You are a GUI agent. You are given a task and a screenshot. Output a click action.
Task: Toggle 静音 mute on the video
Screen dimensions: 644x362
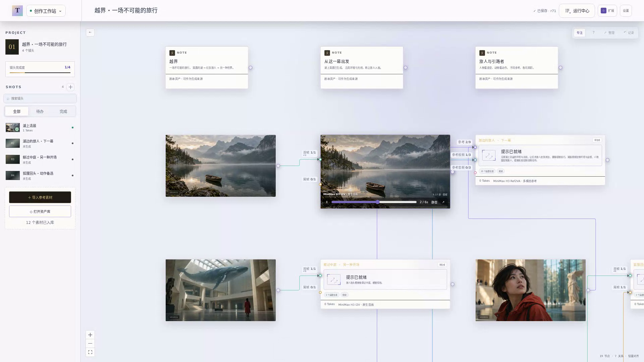click(434, 202)
